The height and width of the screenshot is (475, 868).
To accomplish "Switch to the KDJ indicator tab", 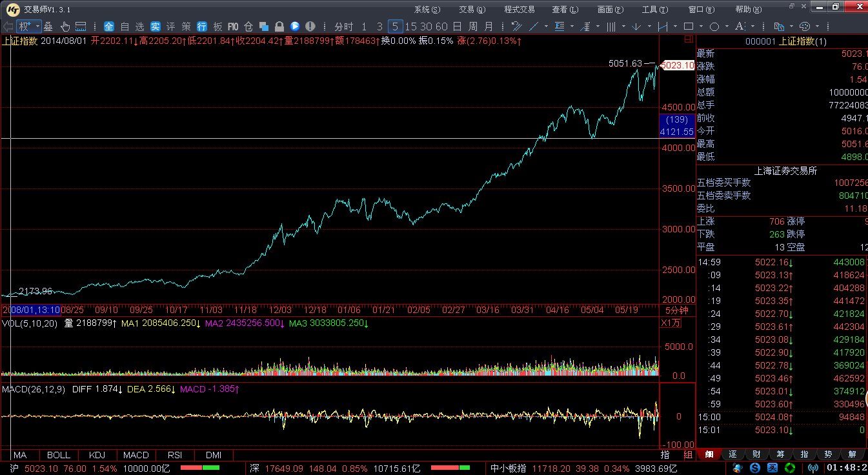I will click(97, 455).
